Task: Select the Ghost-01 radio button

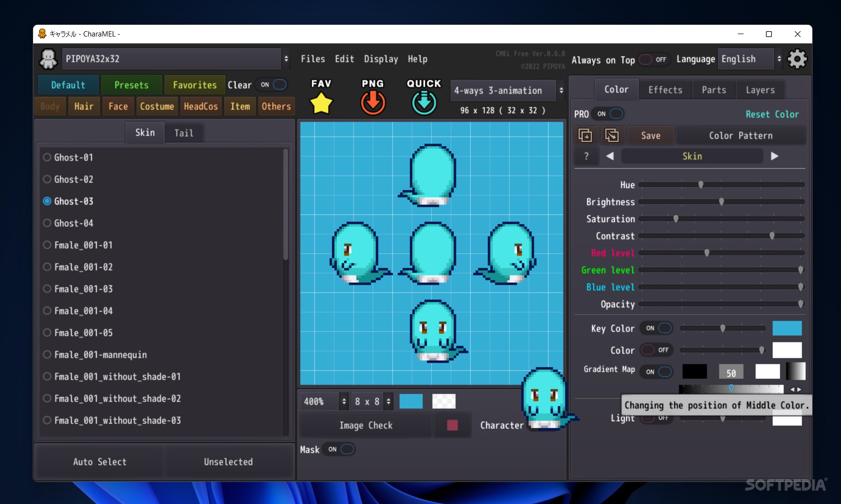Action: 47,157
